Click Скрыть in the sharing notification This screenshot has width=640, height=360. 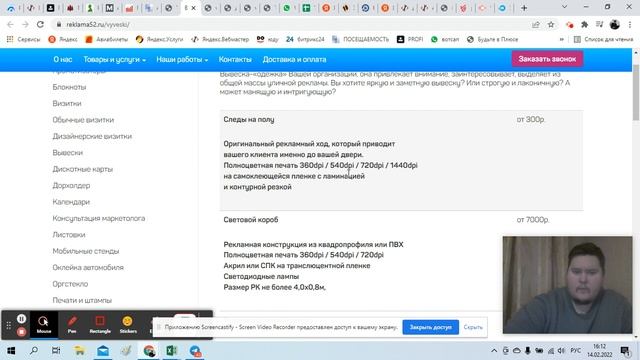[473, 327]
